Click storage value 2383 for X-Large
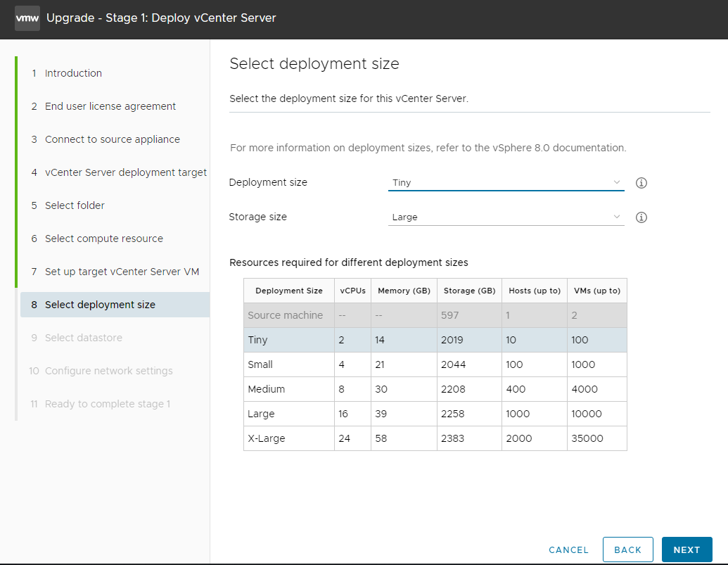 [x=452, y=438]
